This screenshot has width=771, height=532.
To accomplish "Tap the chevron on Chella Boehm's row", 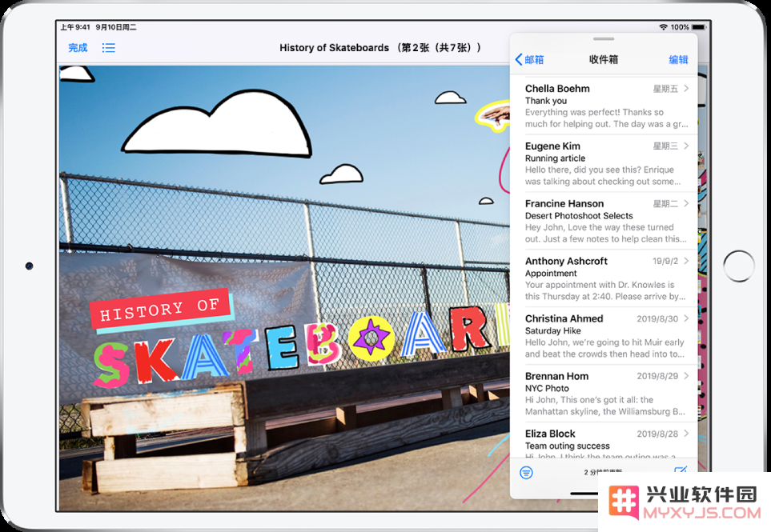I will (x=686, y=89).
